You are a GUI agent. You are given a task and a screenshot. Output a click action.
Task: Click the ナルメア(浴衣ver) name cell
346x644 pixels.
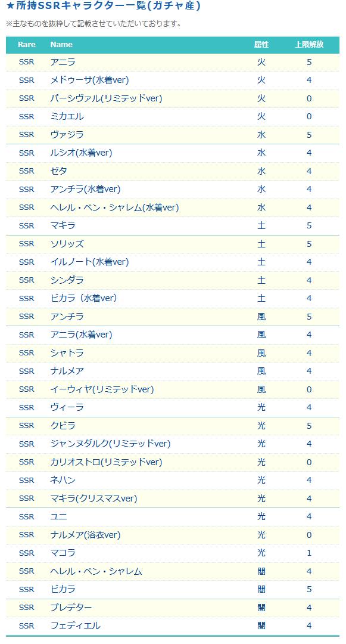(x=85, y=535)
